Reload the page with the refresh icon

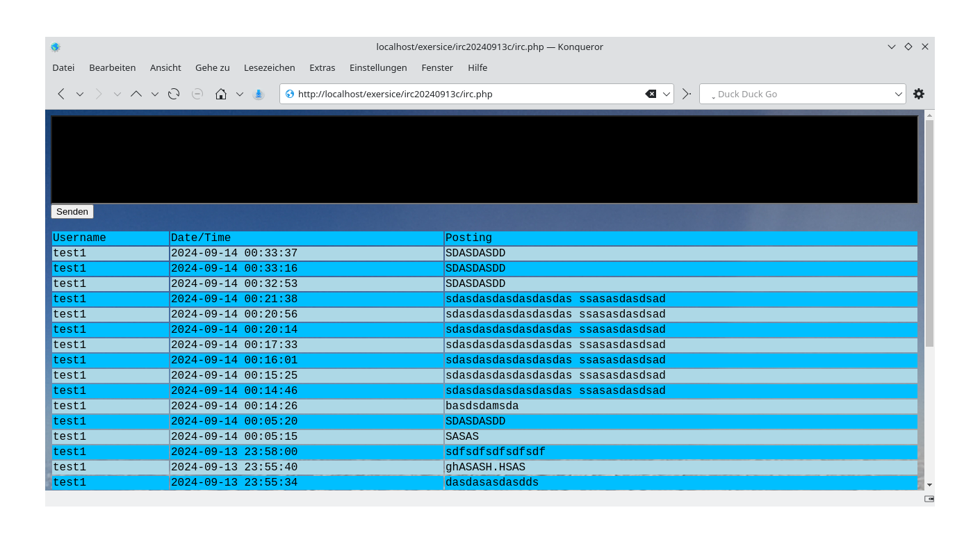[173, 94]
